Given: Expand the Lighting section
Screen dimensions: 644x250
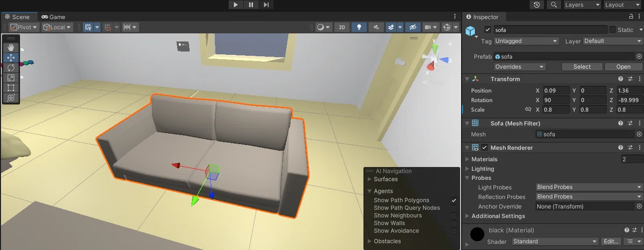Looking at the screenshot, I should tap(467, 169).
